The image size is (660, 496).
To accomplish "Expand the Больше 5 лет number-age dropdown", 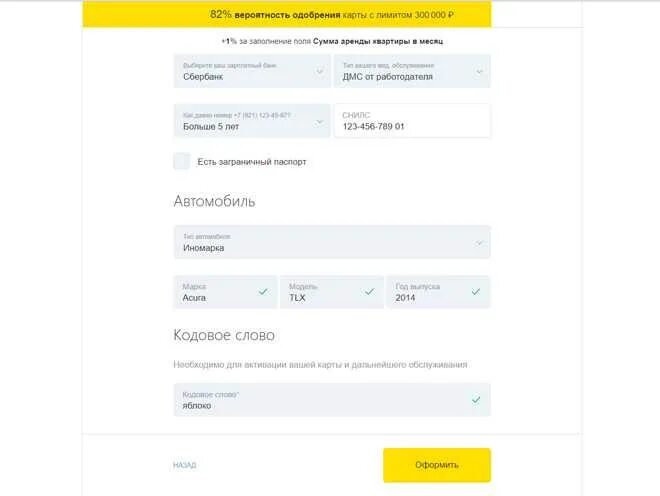I will (x=252, y=121).
